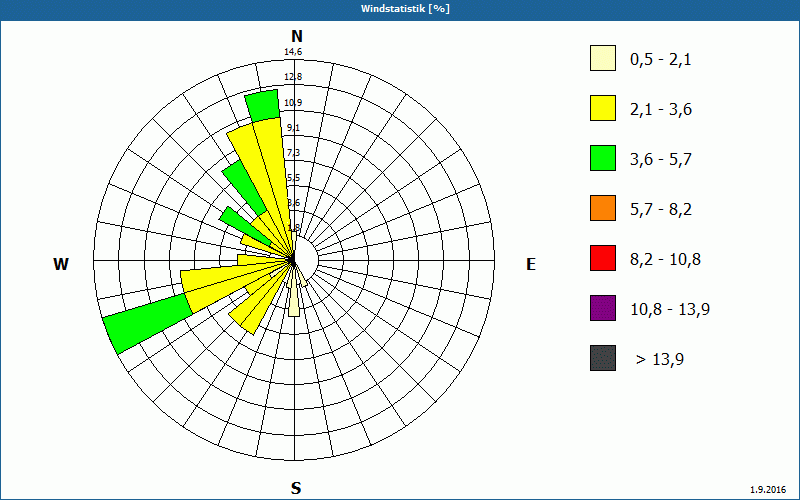Click the 10,9 ring label
800x500 pixels.
(x=293, y=103)
